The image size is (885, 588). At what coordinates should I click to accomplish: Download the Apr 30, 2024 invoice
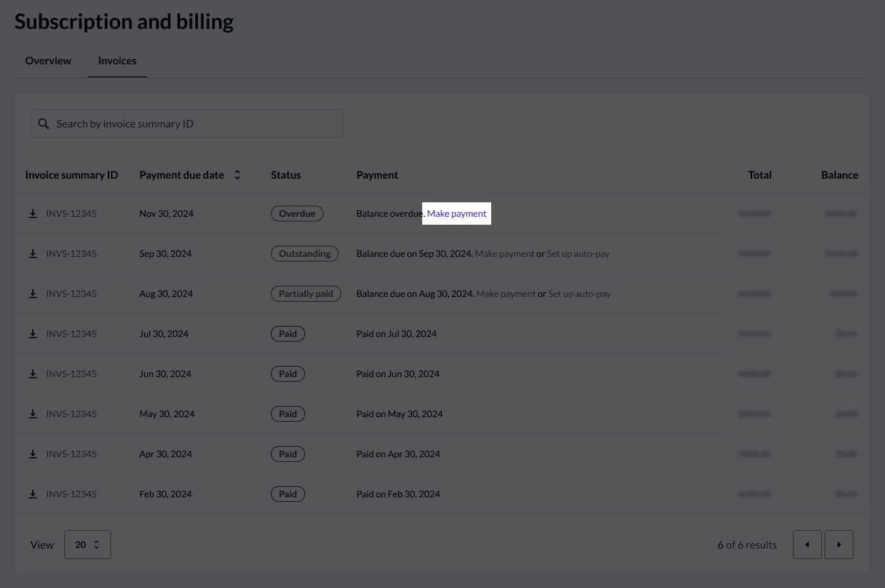tap(33, 454)
